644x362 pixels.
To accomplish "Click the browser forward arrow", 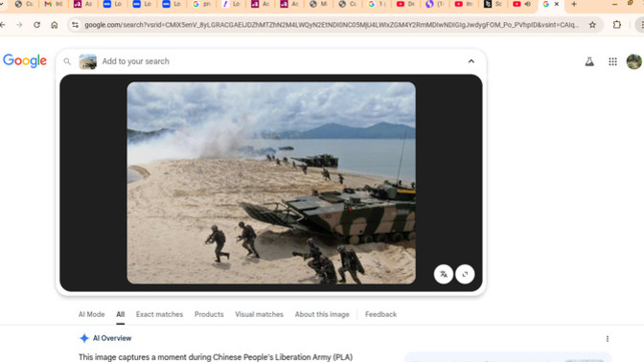I will point(19,25).
